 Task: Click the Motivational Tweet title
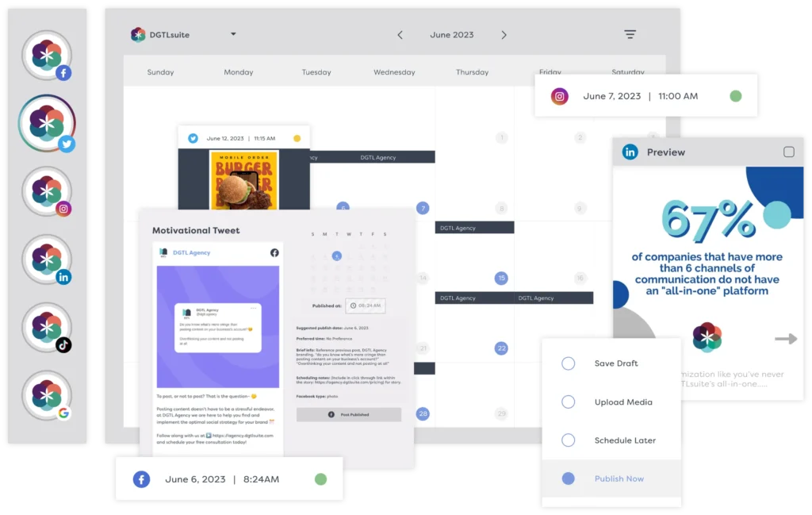(196, 231)
